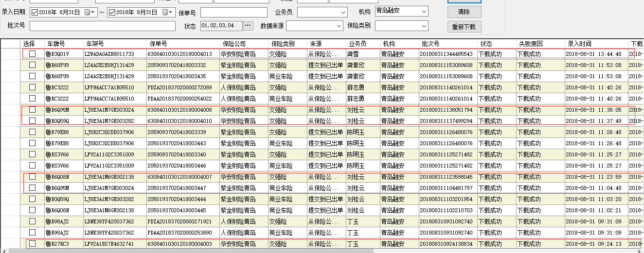
Task: Select the checkbox for row 鲁B3Q01V
Action: tap(32, 54)
